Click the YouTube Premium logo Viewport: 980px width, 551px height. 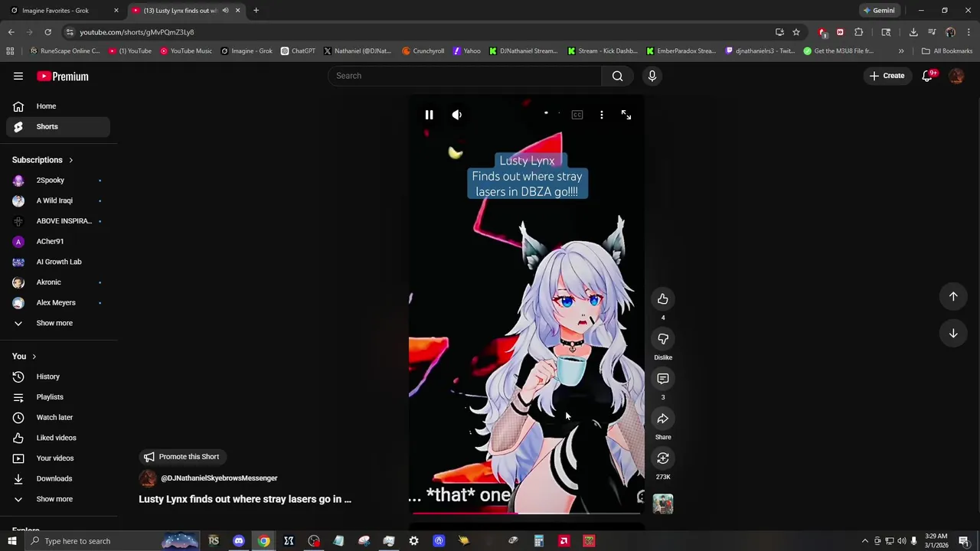click(63, 76)
